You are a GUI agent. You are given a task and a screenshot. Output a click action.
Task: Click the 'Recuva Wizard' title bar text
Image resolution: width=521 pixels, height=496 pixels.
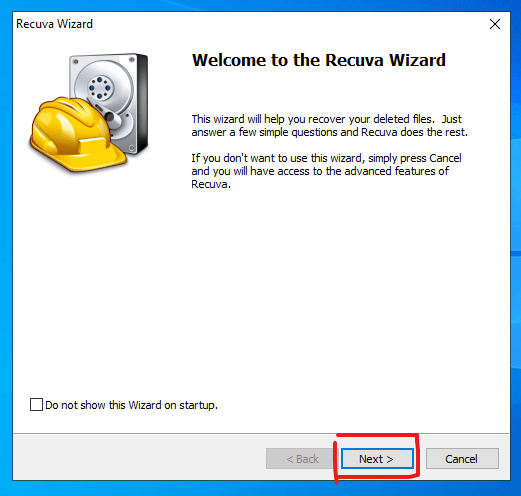[54, 24]
